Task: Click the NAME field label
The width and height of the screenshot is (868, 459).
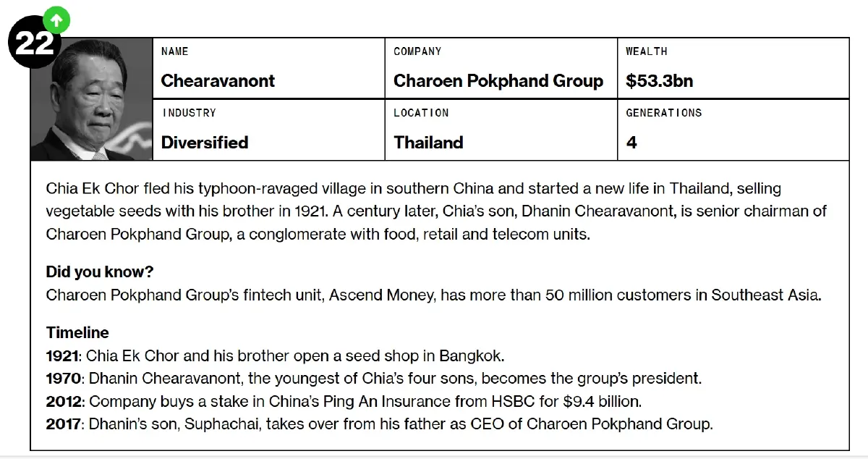Action: point(175,51)
